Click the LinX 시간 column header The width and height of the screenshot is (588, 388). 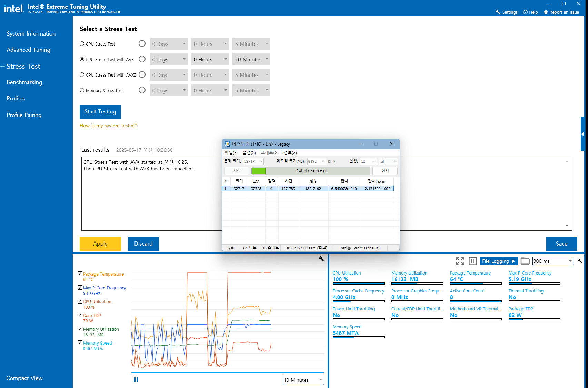pyautogui.click(x=289, y=181)
